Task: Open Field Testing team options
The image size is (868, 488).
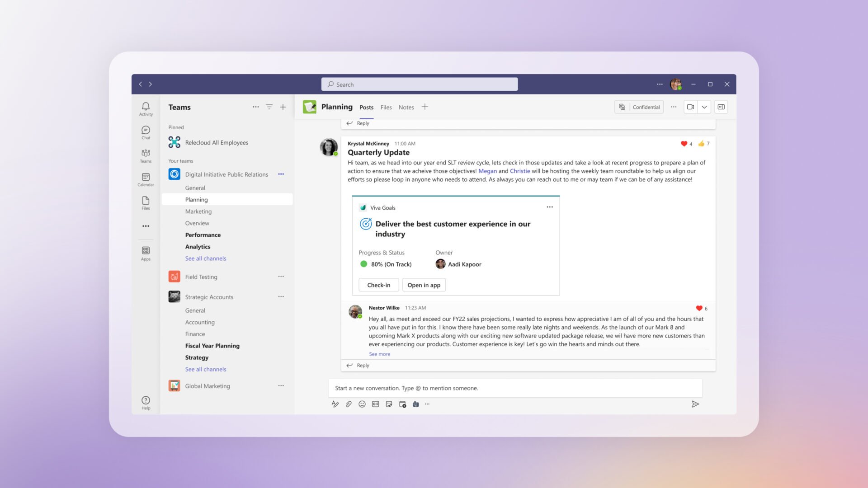Action: tap(281, 276)
